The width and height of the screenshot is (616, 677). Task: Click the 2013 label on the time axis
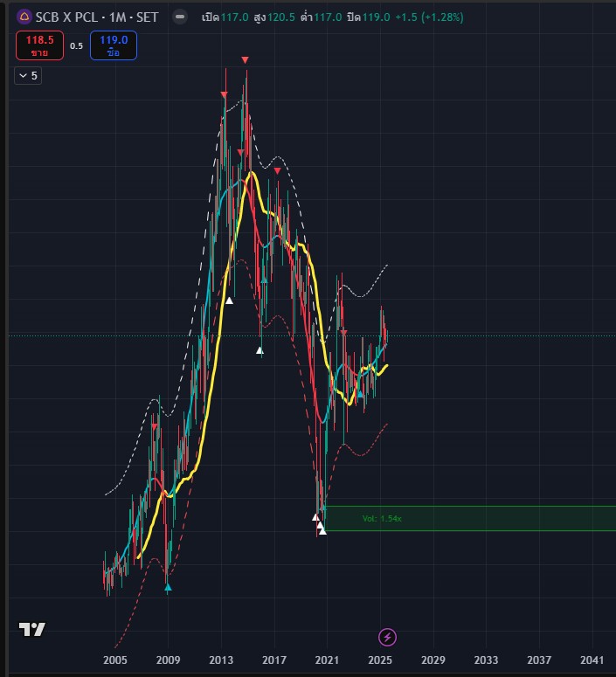click(221, 660)
